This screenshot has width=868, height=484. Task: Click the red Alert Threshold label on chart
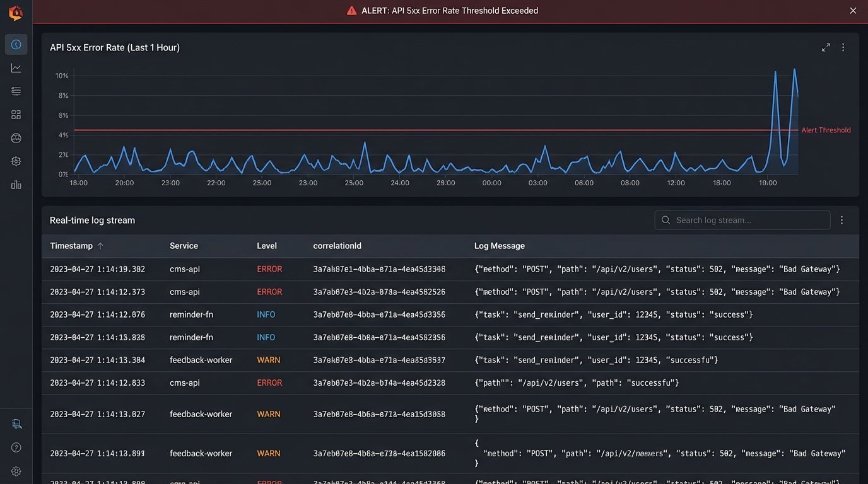click(826, 130)
